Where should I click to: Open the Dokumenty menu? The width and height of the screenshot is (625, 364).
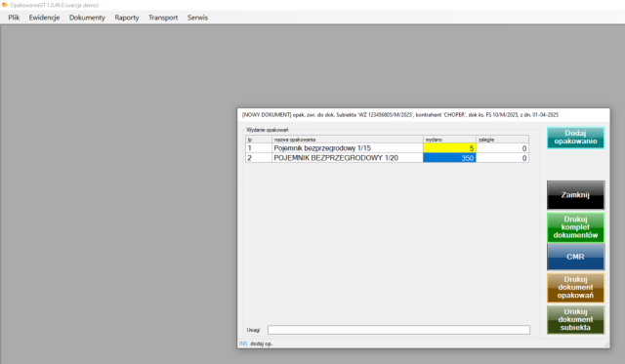87,18
